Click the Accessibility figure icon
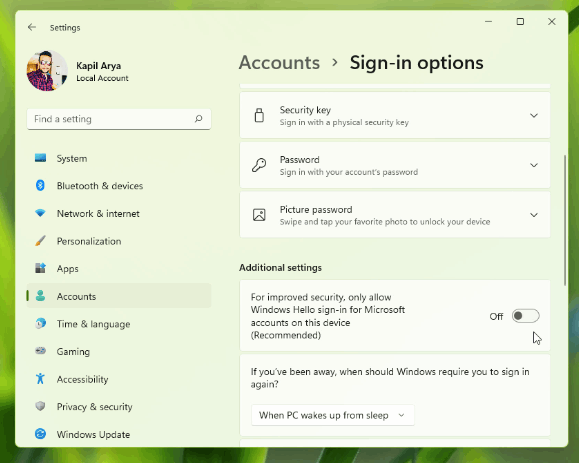The height and width of the screenshot is (463, 579). click(40, 378)
